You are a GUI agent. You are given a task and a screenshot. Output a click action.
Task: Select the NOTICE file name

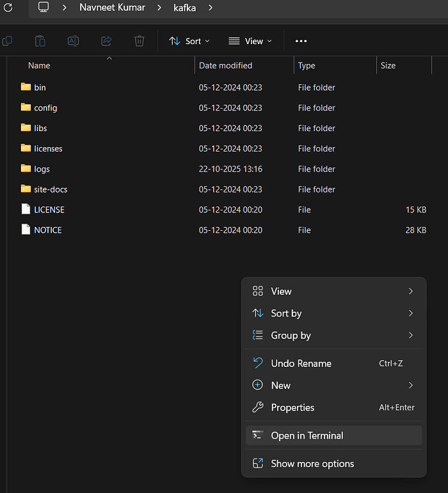pos(48,230)
